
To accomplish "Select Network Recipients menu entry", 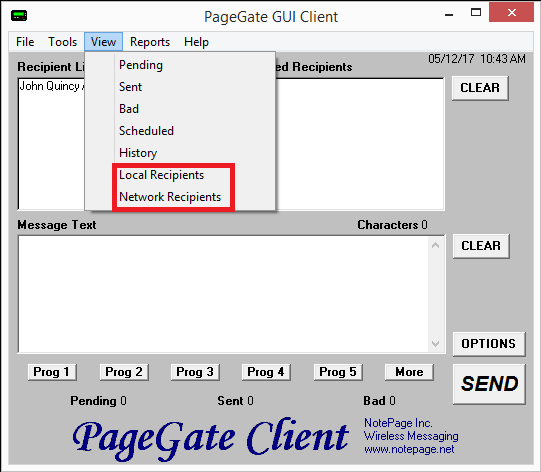I will tap(180, 197).
